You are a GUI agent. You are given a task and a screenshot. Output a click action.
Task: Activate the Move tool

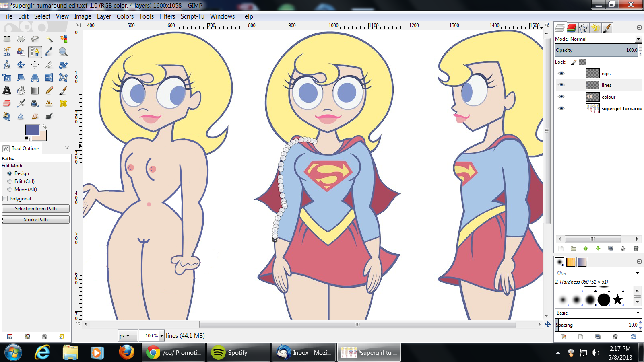click(x=21, y=65)
